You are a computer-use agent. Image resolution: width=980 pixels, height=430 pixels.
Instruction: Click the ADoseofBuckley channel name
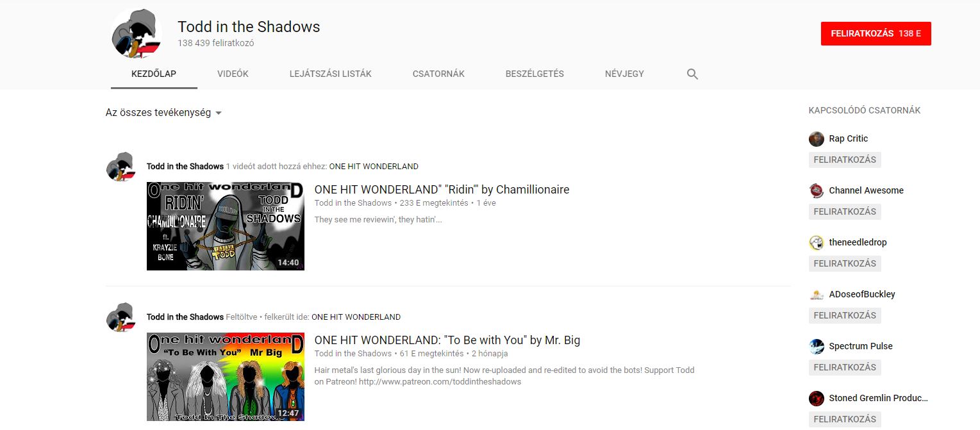click(862, 294)
